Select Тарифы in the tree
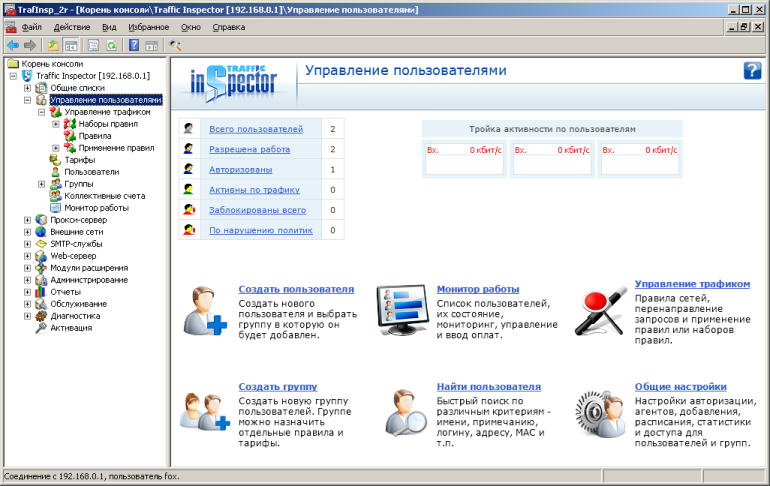The image size is (770, 486). point(80,160)
